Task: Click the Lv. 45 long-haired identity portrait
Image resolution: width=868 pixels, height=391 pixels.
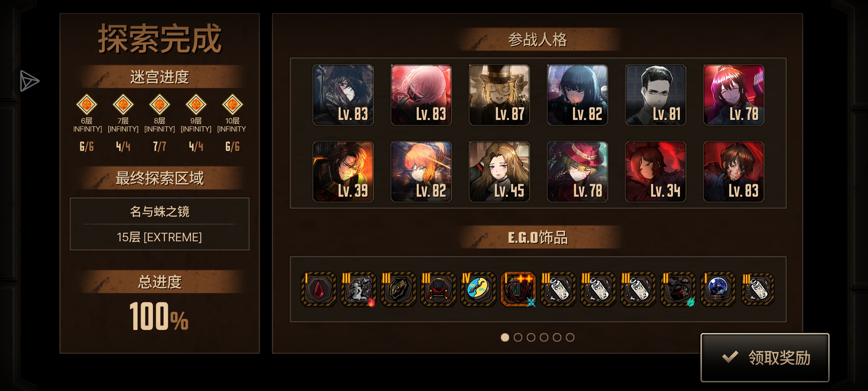Action: tap(499, 171)
